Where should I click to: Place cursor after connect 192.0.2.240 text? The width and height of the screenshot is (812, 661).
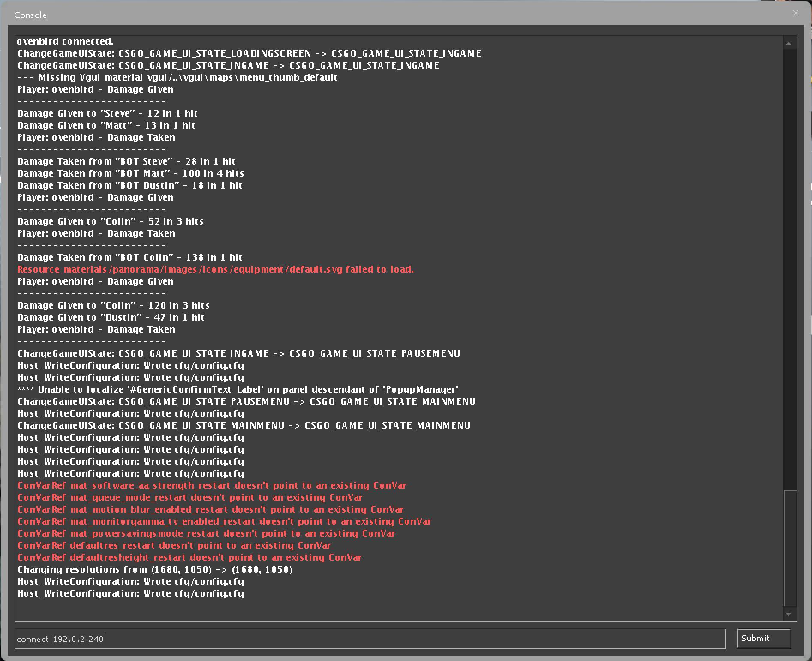point(106,639)
